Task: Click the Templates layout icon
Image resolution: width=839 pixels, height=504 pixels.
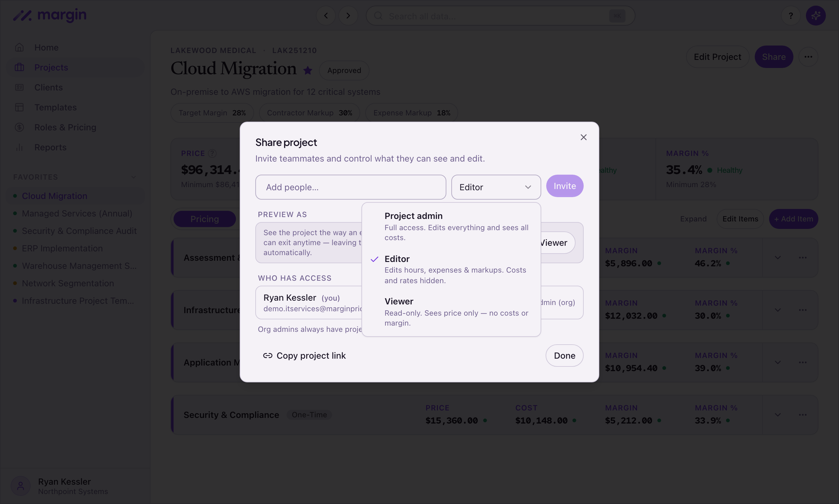Action: [x=19, y=107]
